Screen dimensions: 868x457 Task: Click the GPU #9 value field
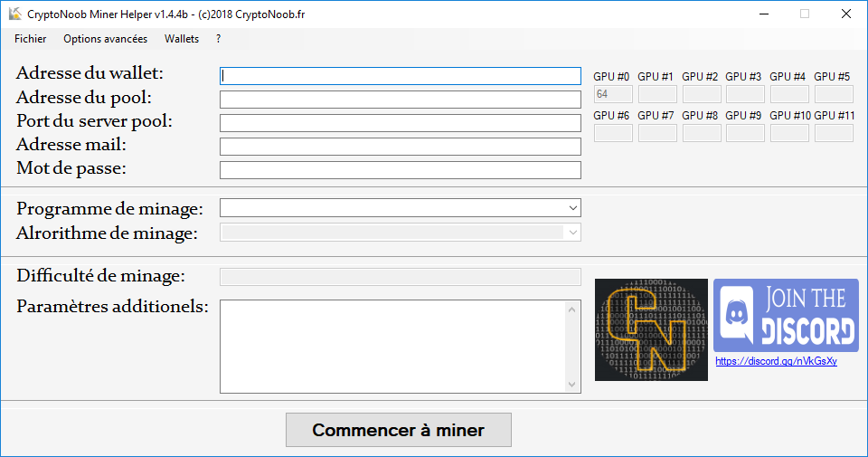(746, 133)
